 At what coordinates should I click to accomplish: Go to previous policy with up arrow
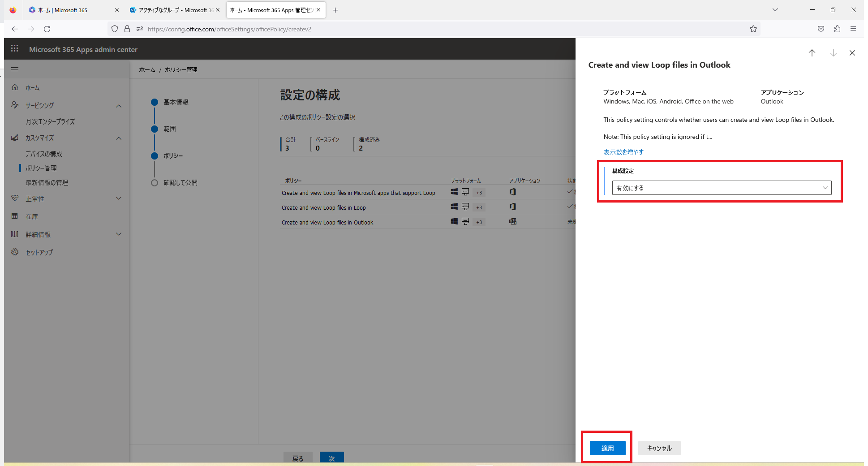click(812, 53)
